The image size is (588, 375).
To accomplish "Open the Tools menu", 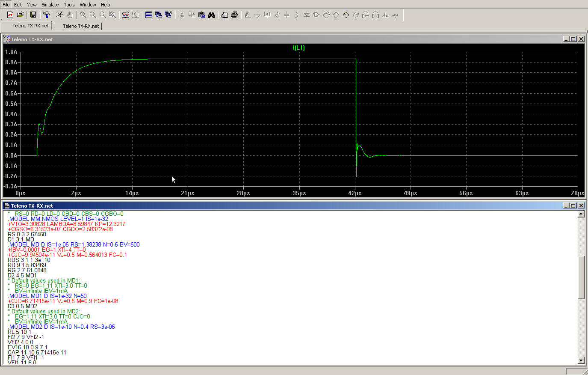I will pyautogui.click(x=69, y=5).
